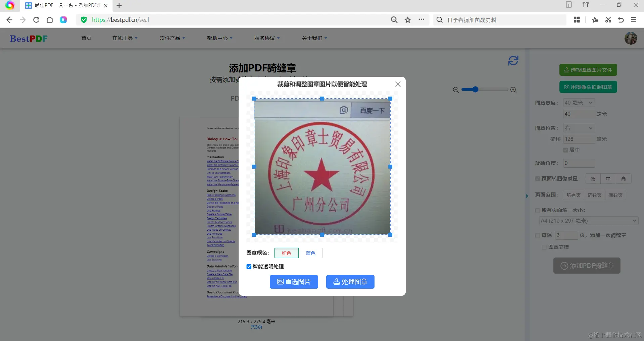
Task: Toggle the 每隔 pages checkbox
Action: coord(538,236)
